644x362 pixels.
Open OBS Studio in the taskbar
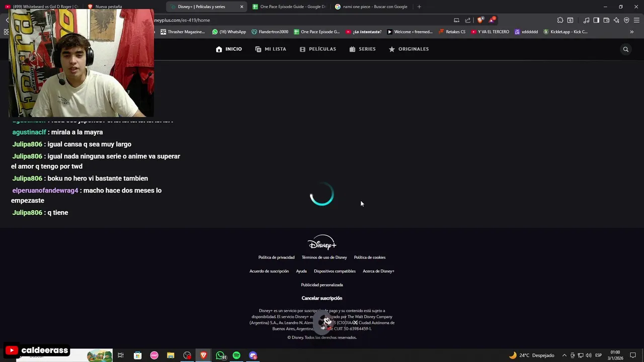[187, 355]
